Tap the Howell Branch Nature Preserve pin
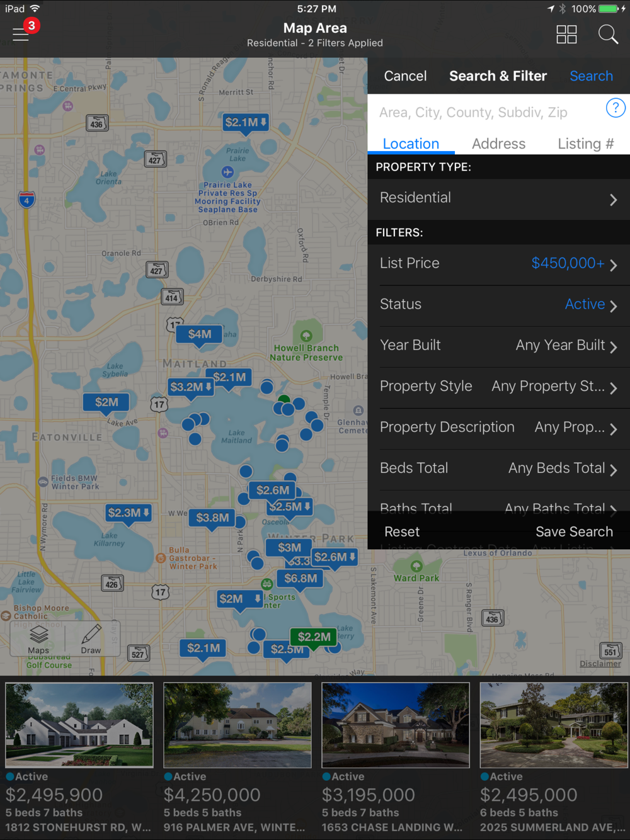 click(x=306, y=336)
